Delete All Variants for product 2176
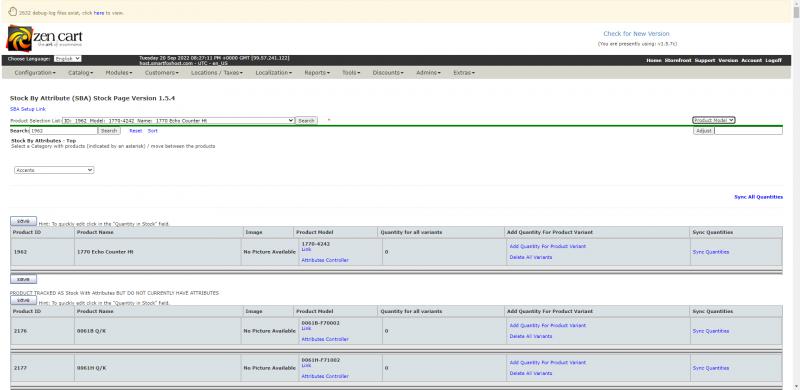This screenshot has height=390, width=800. (x=531, y=337)
